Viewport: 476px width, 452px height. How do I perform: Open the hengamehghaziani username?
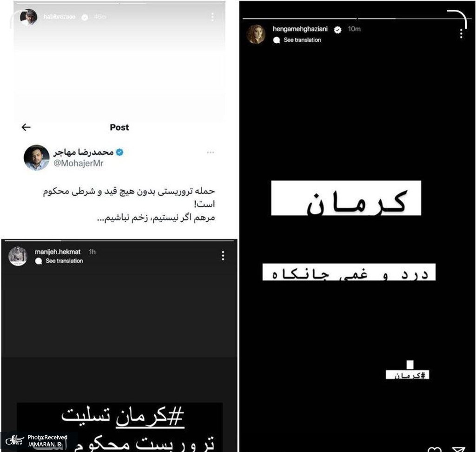click(x=300, y=29)
